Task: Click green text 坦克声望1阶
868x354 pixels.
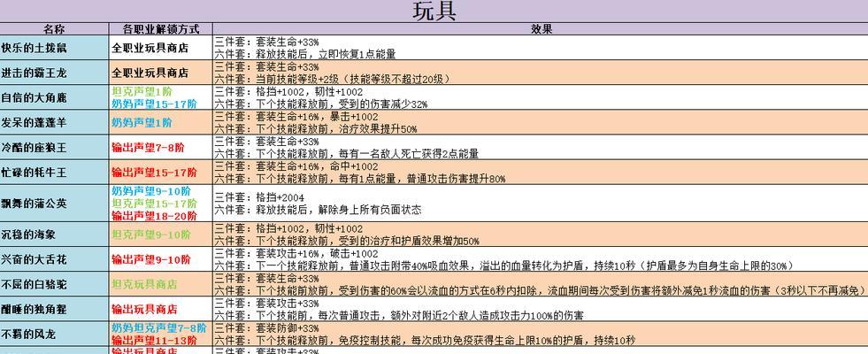Action: [142, 92]
